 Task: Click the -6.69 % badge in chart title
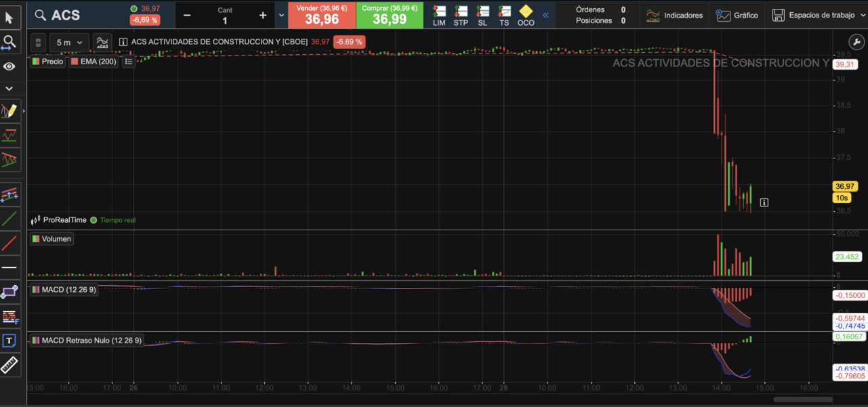[349, 42]
